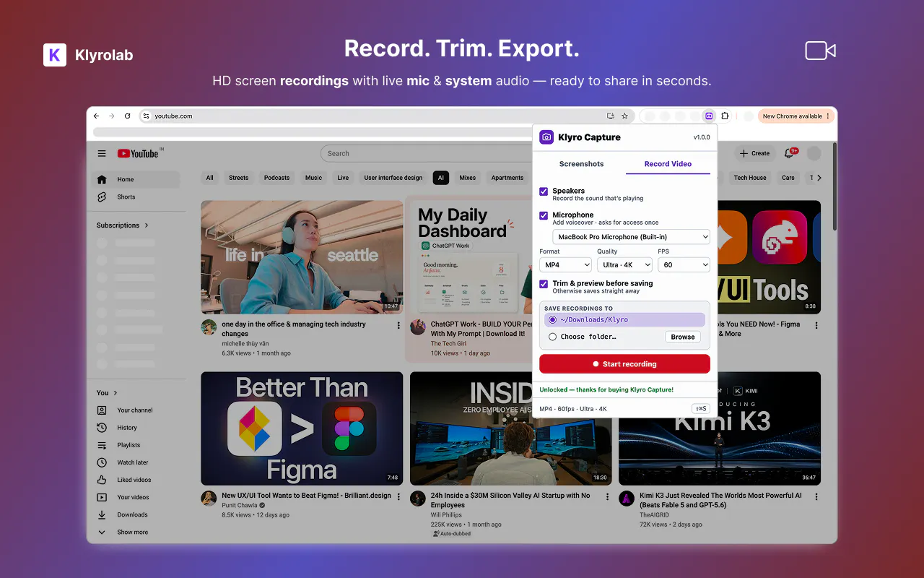This screenshot has width=924, height=578.
Task: Click the Klyro Capture camera logo in popup
Action: [x=546, y=137]
